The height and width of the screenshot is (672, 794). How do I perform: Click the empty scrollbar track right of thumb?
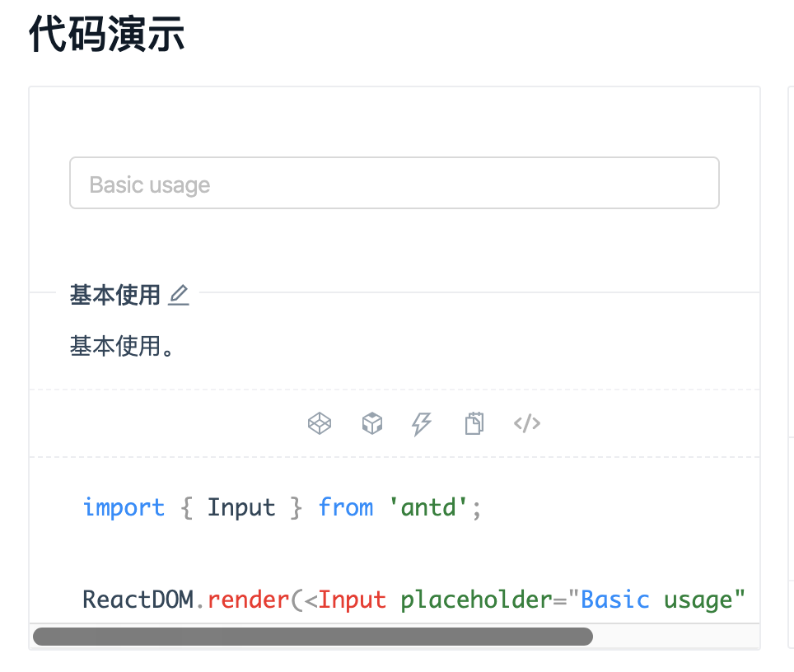pos(675,637)
